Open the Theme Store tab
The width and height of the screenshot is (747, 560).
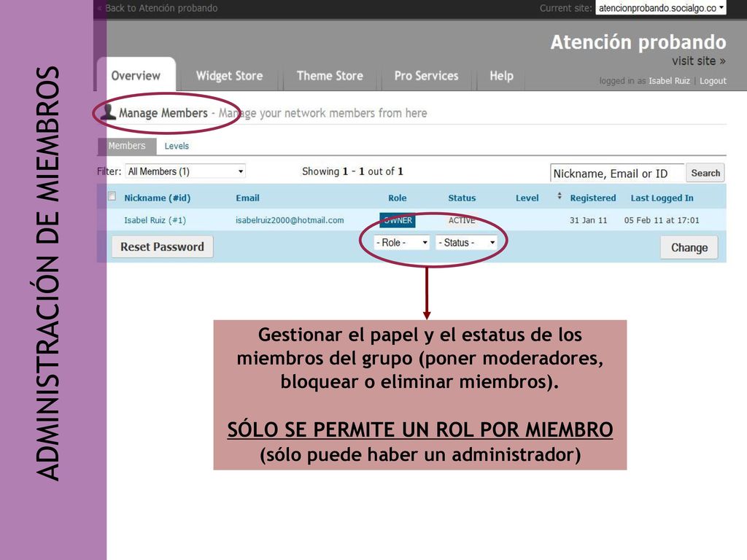330,76
